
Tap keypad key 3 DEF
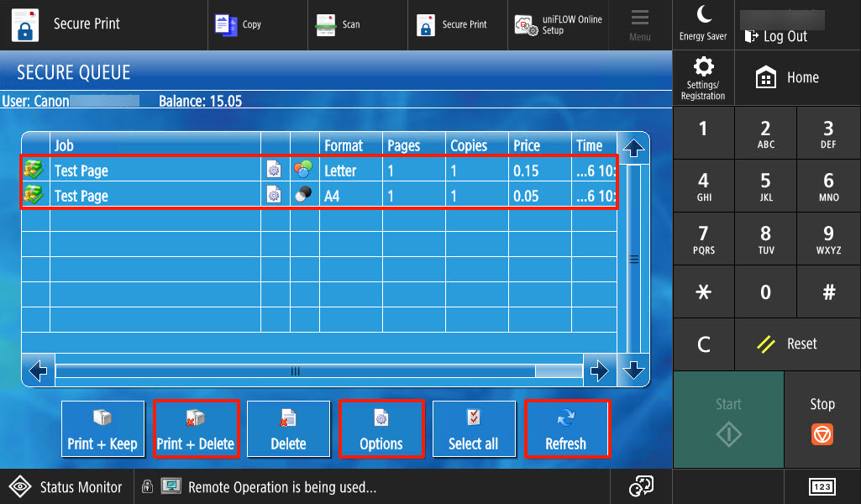[x=828, y=132]
